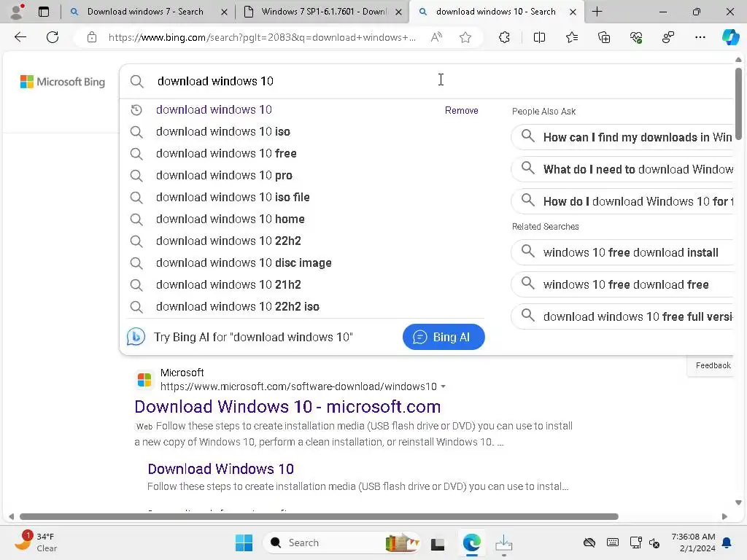Close the Download windows 7 - Search tab

(224, 12)
